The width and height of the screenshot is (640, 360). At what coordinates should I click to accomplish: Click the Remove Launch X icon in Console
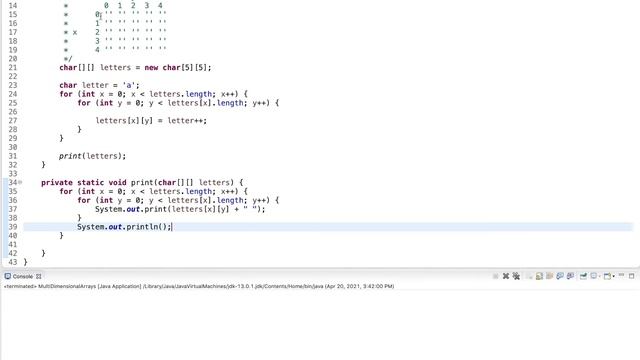506,276
